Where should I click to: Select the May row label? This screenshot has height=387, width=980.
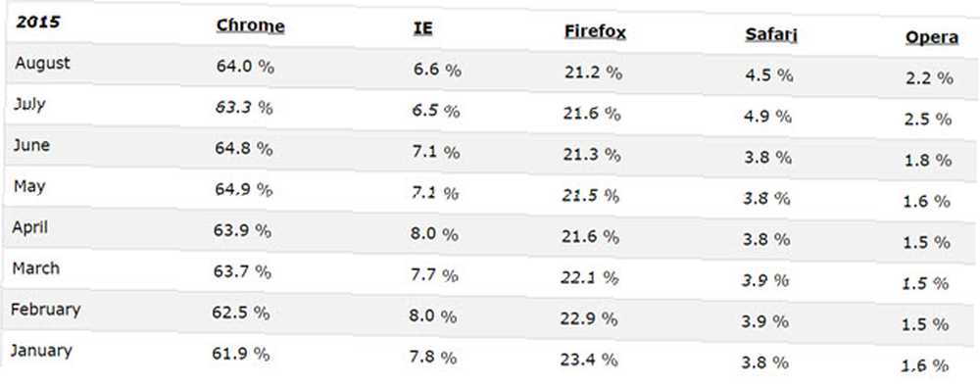tap(28, 186)
